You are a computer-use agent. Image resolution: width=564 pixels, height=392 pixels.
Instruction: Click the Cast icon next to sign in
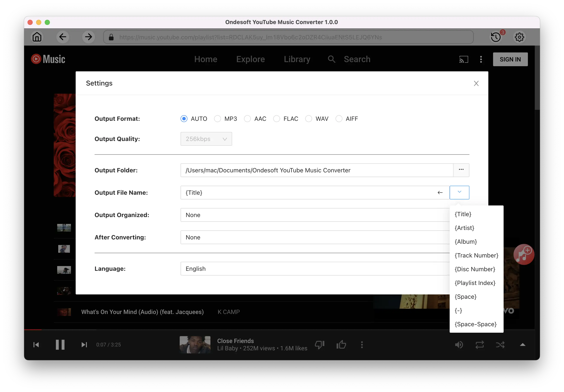[464, 59]
